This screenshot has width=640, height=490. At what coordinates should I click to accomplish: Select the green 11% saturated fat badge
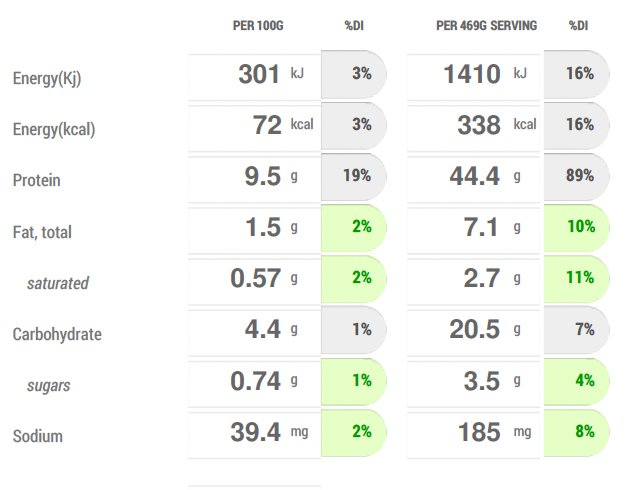click(x=579, y=278)
